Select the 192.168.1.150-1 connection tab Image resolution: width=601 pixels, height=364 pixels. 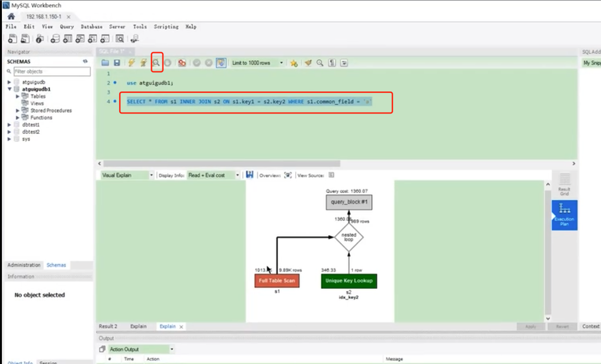[44, 16]
